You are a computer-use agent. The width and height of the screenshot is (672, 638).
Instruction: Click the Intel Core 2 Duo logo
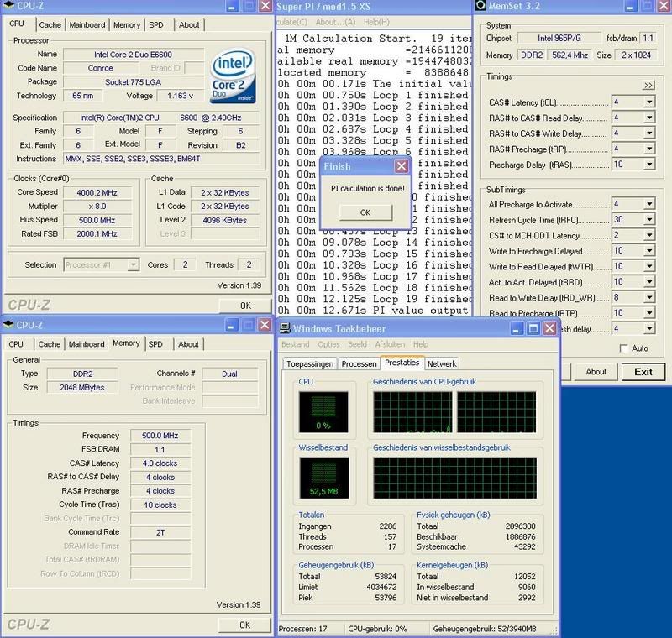click(x=233, y=76)
